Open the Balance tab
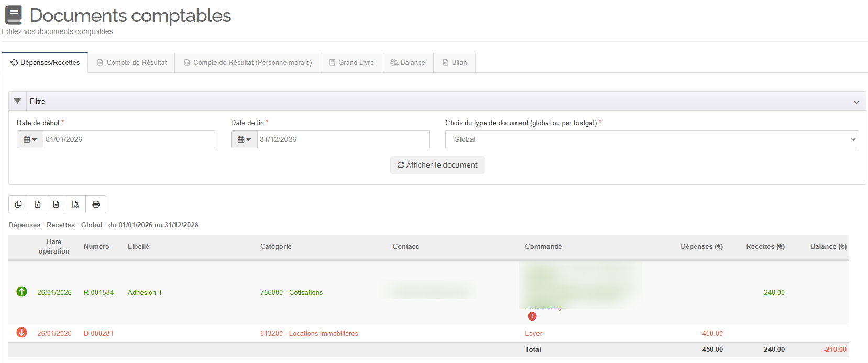Image resolution: width=868 pixels, height=363 pixels. (408, 63)
